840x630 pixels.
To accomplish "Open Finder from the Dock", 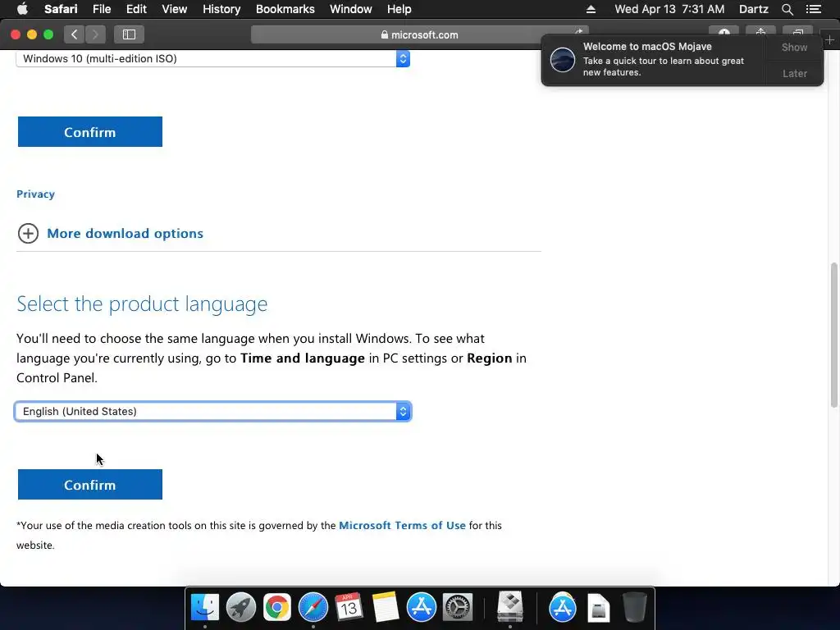I will click(x=205, y=608).
